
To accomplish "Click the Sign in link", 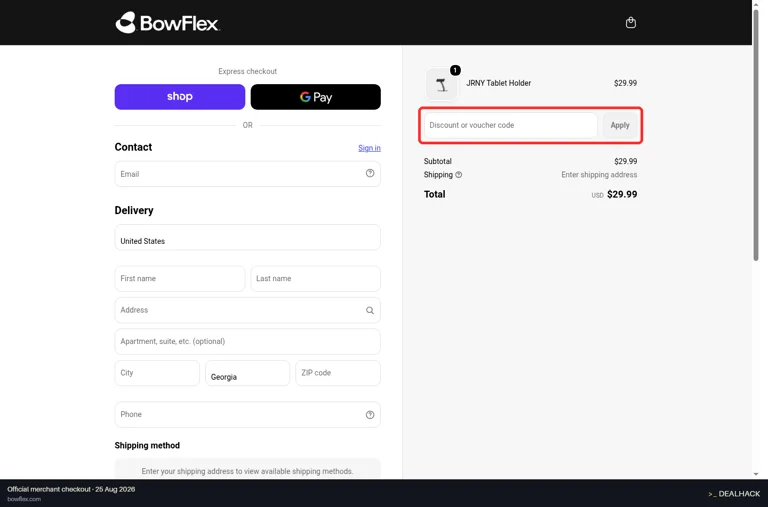I will 369,148.
